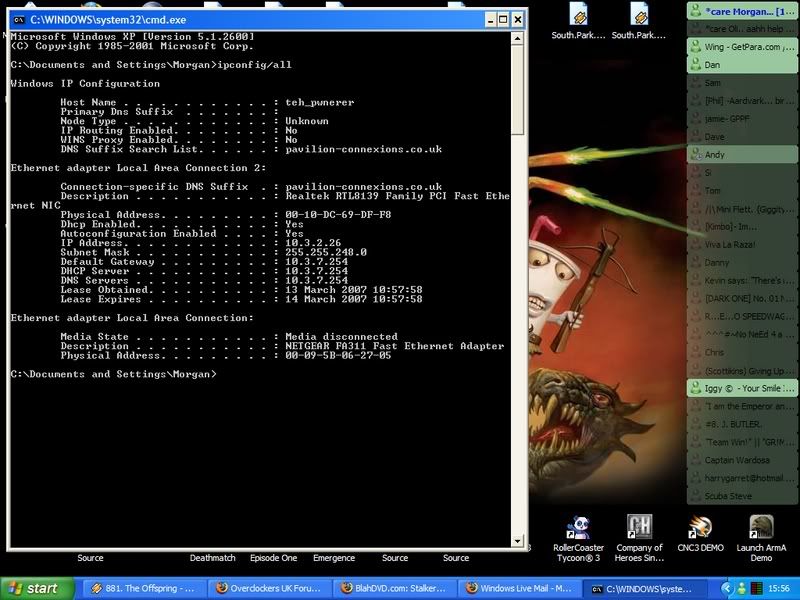The image size is (800, 600).
Task: Select contact '*care Oli... aahh help'
Action: point(742,29)
